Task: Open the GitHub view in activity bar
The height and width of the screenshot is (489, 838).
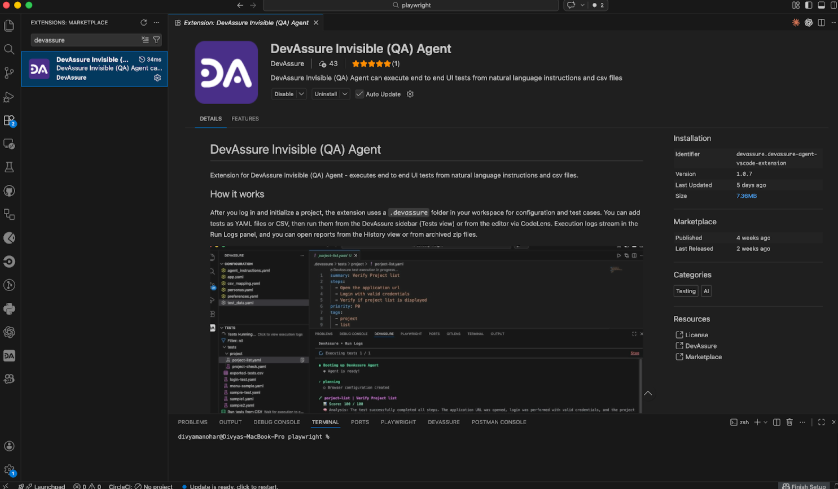Action: click(x=9, y=191)
